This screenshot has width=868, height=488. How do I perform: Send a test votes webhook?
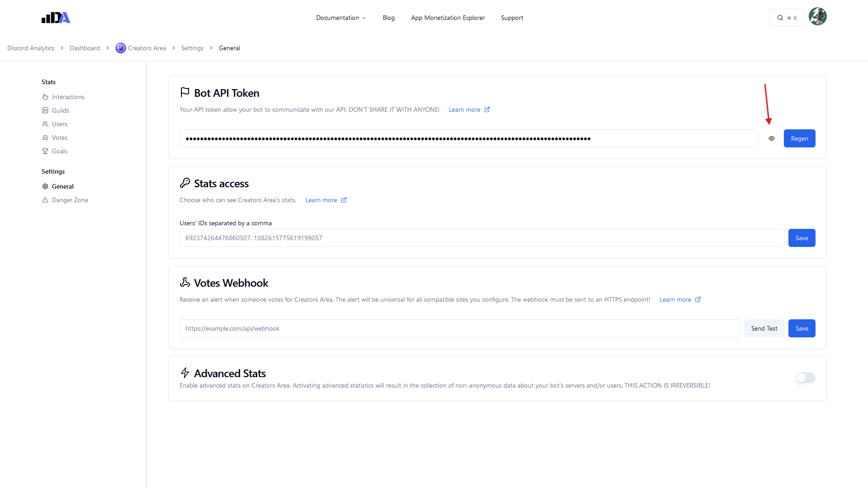tap(764, 328)
